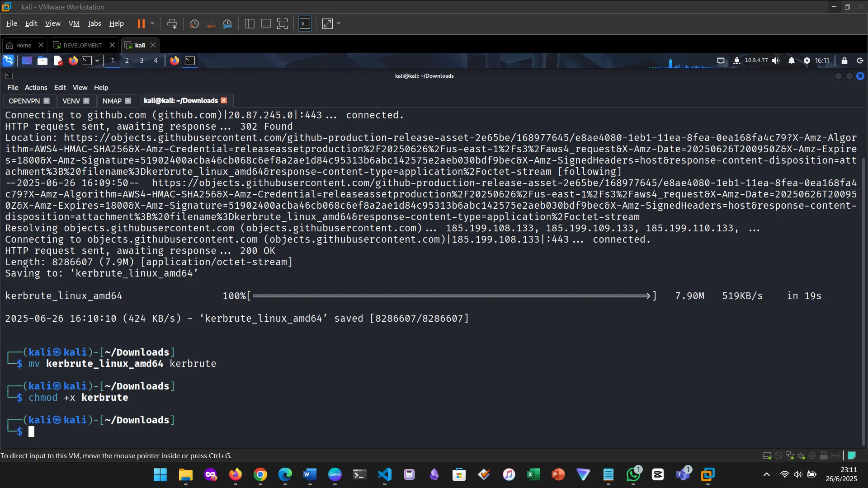Screen dimensions: 868x488
Task: Open the file manager on the Kali panel
Action: pyautogui.click(x=42, y=60)
